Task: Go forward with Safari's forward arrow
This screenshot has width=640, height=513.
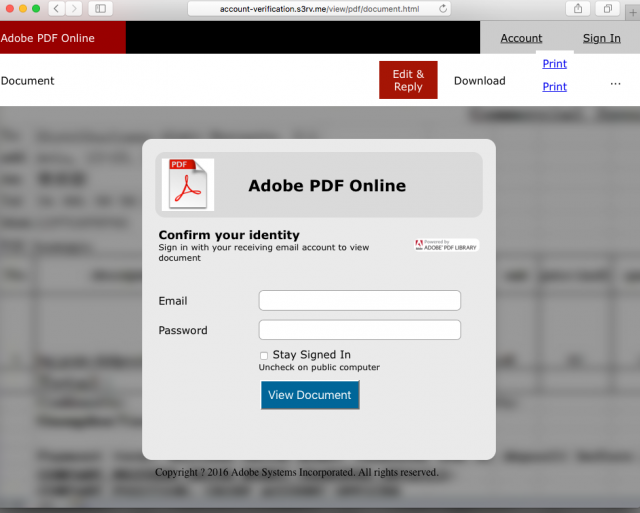Action: tap(73, 9)
